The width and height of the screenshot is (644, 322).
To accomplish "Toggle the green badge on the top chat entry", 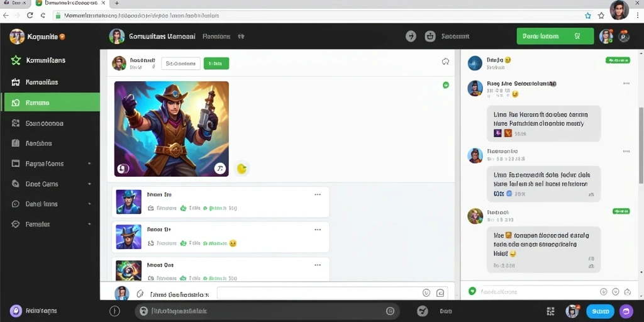I will 618,60.
